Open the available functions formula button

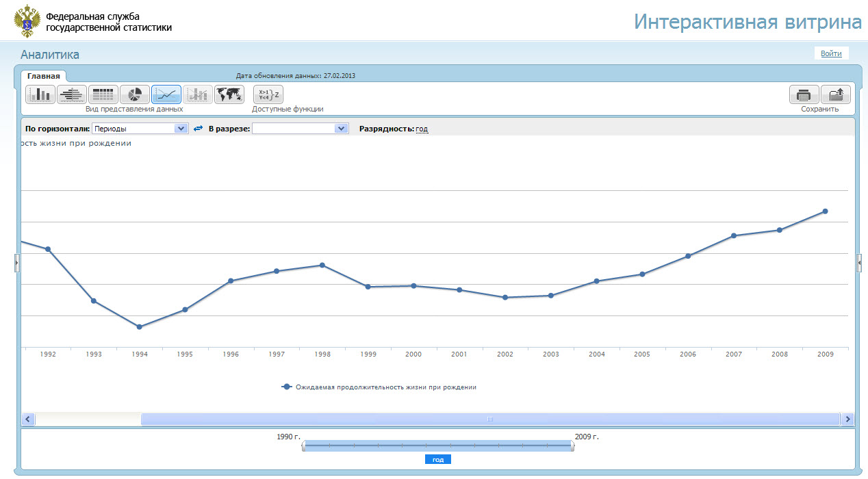[268, 94]
